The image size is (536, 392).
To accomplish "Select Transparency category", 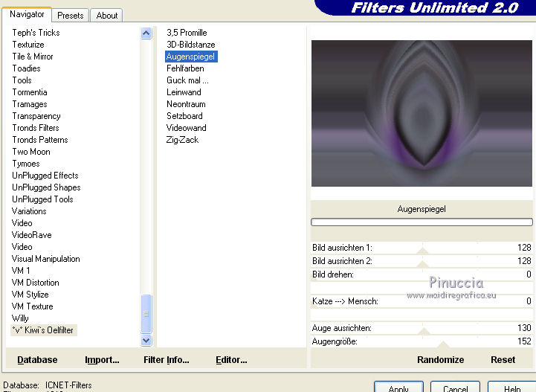I will (x=36, y=116).
